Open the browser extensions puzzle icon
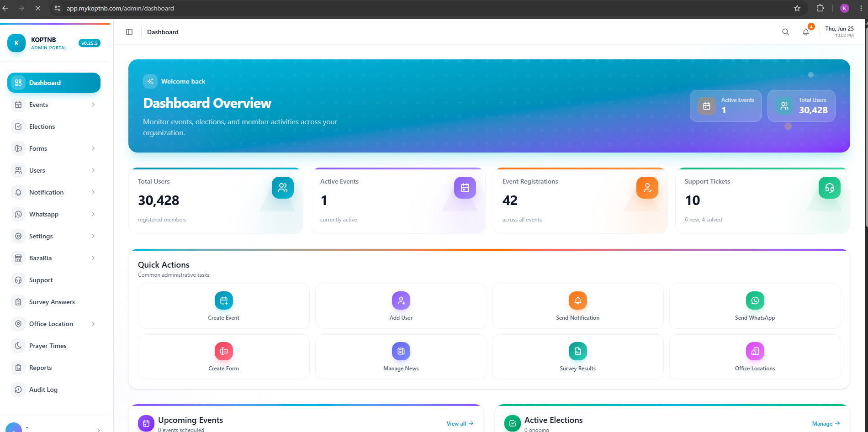Image resolution: width=868 pixels, height=432 pixels. [820, 8]
